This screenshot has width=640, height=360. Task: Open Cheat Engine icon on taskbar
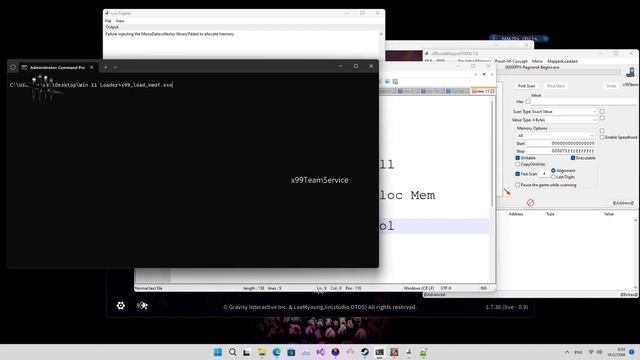click(x=409, y=352)
